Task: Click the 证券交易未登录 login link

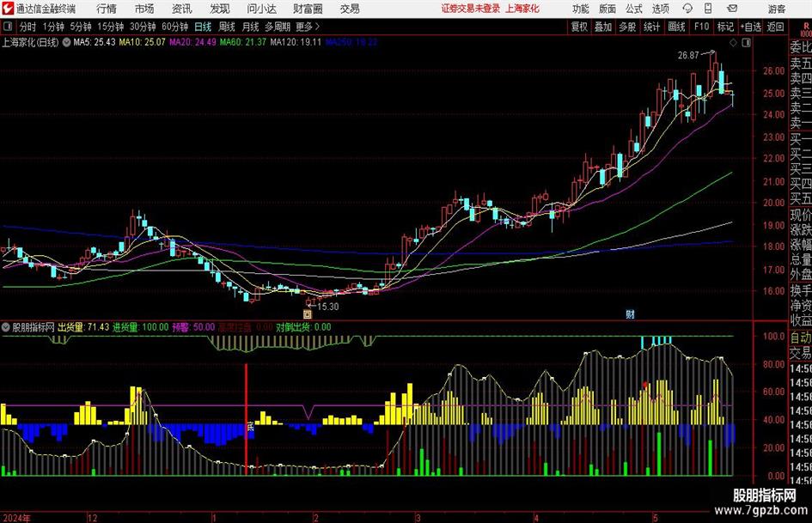Action: coord(471,9)
